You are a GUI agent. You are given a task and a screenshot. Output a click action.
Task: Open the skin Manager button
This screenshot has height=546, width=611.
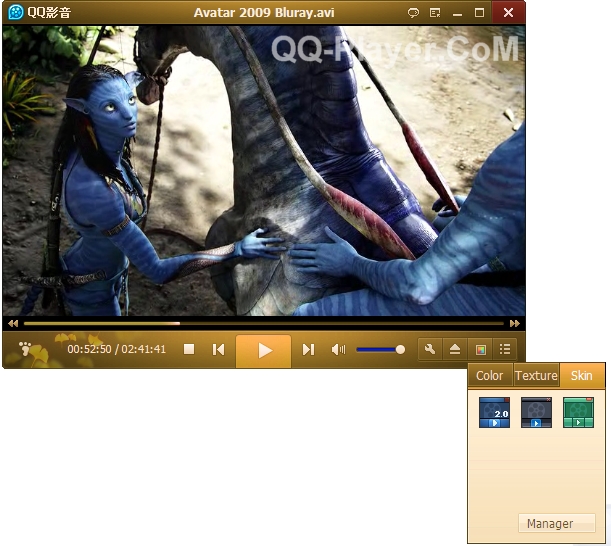[x=557, y=523]
